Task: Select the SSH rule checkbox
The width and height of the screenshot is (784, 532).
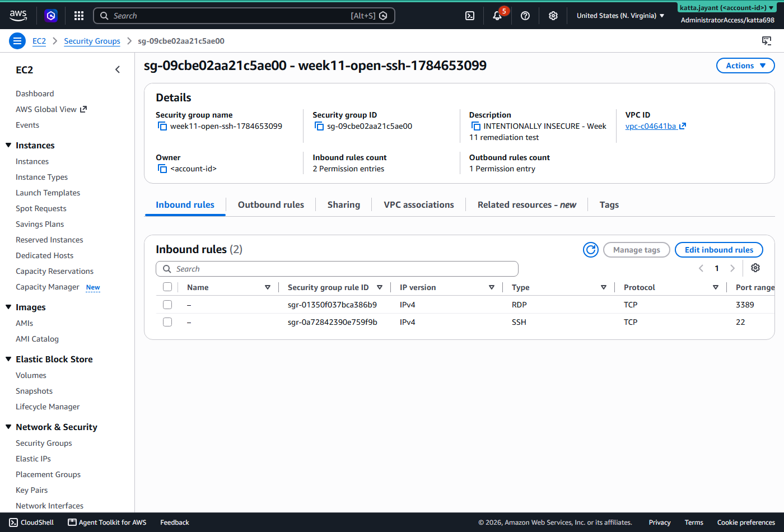Action: 167,322
